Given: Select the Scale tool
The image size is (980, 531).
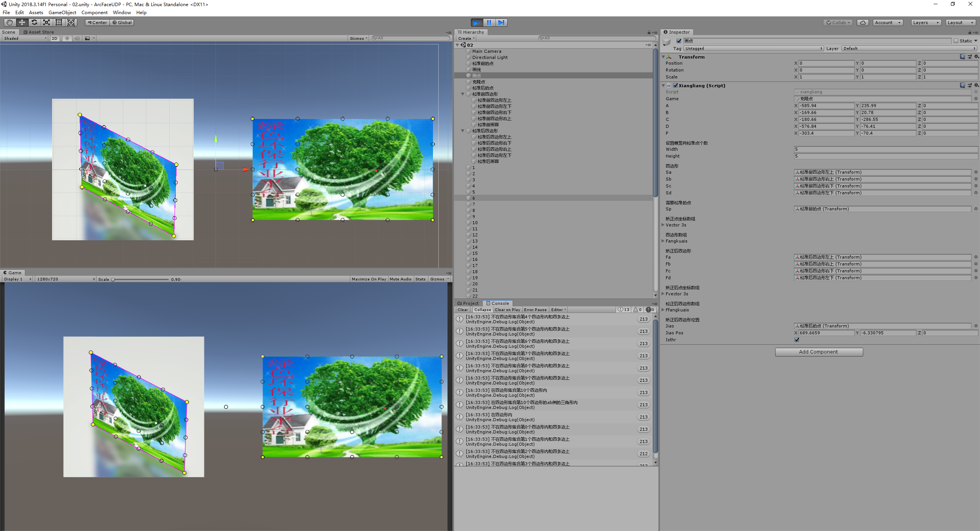Looking at the screenshot, I should [x=46, y=23].
